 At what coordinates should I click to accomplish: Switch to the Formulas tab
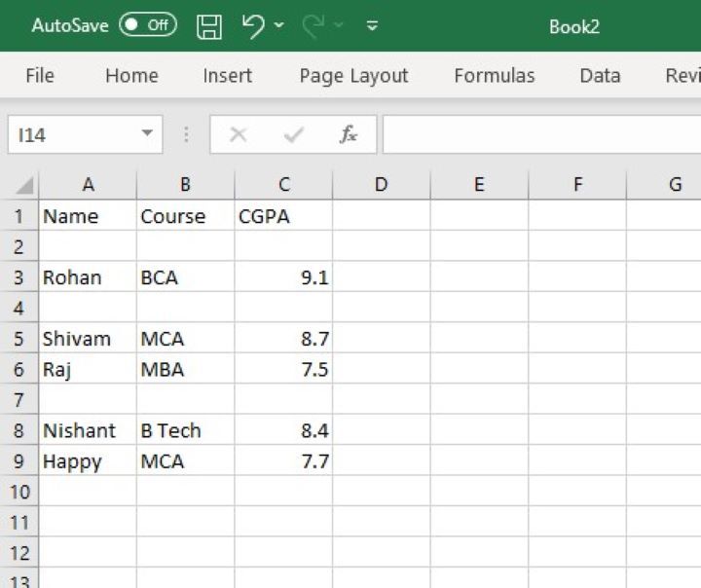(x=495, y=76)
